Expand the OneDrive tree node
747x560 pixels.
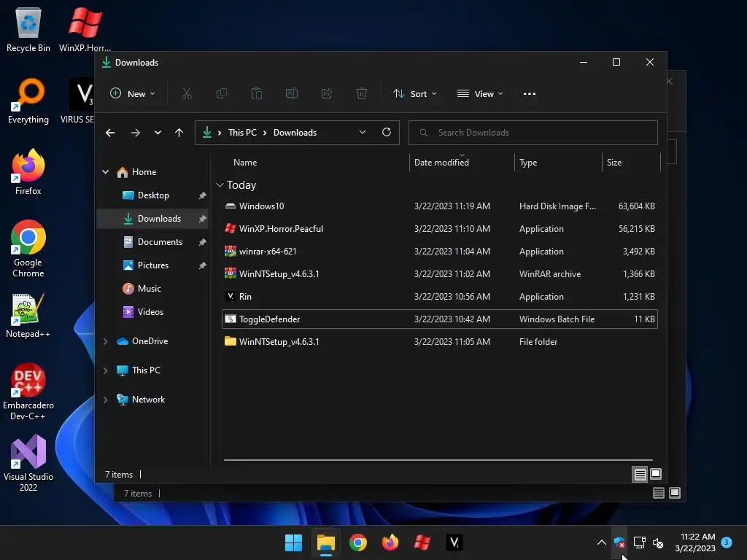(x=105, y=341)
